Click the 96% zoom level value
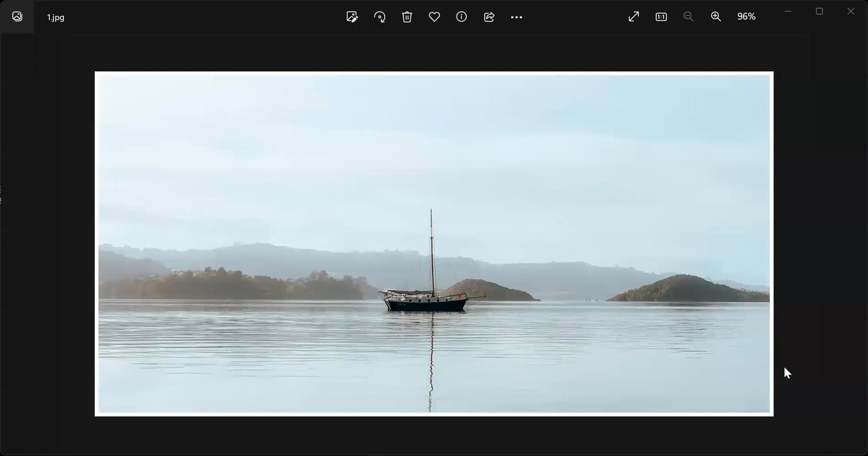 click(746, 17)
